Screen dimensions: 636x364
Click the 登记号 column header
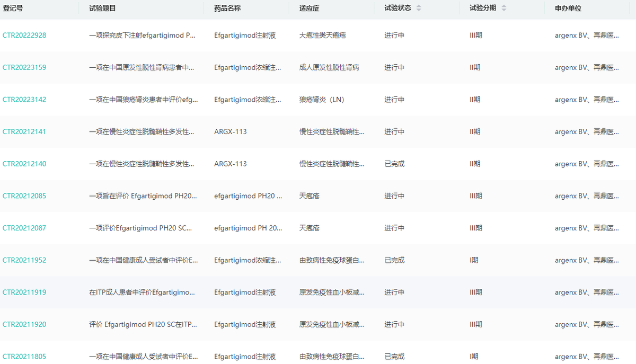[x=13, y=8]
